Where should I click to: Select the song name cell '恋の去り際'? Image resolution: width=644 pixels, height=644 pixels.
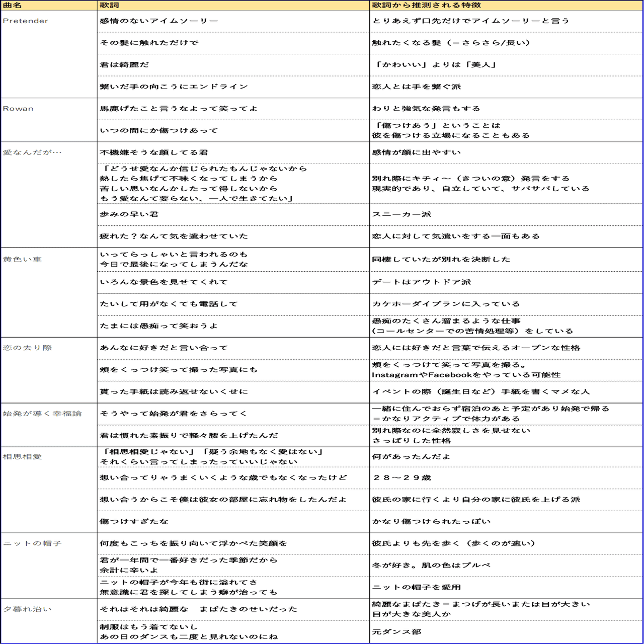pyautogui.click(x=49, y=370)
